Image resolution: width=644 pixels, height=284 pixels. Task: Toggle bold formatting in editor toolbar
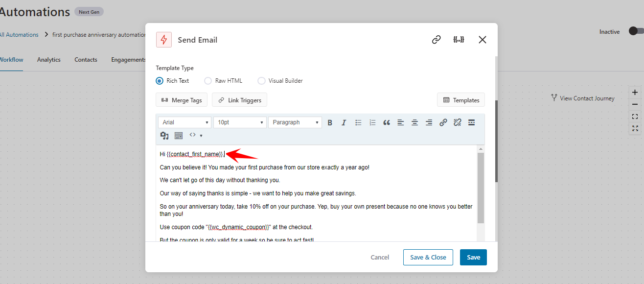point(330,122)
